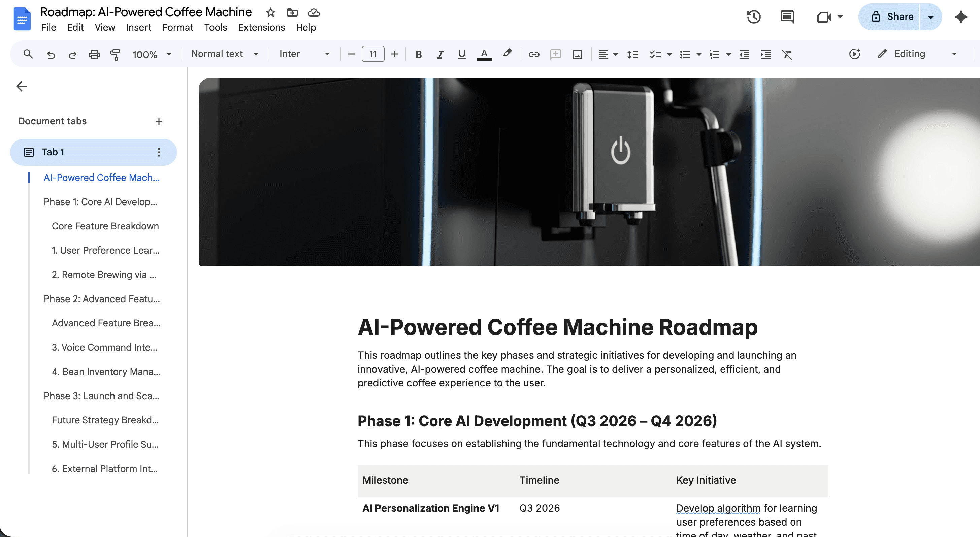Click the font size input field
The height and width of the screenshot is (537, 980).
click(373, 54)
